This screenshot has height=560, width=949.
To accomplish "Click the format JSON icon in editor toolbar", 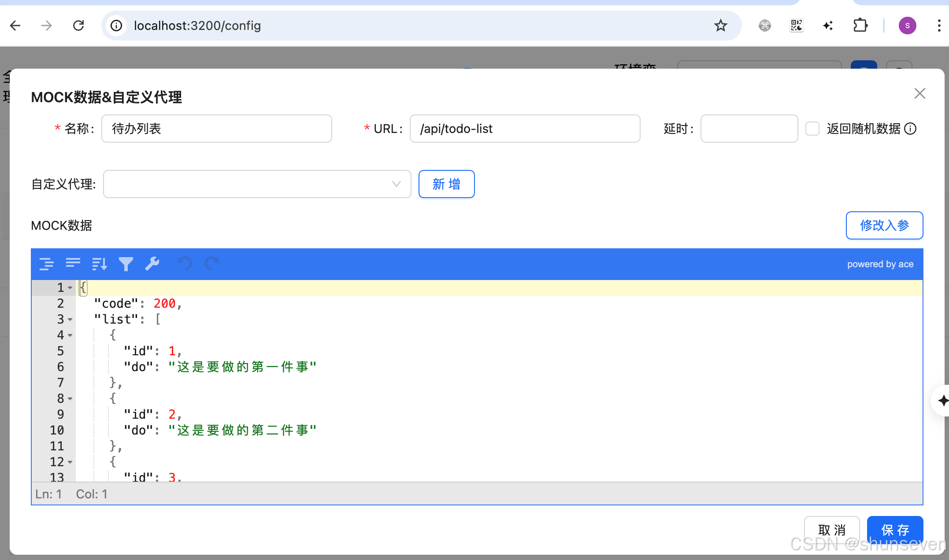I will [x=46, y=264].
